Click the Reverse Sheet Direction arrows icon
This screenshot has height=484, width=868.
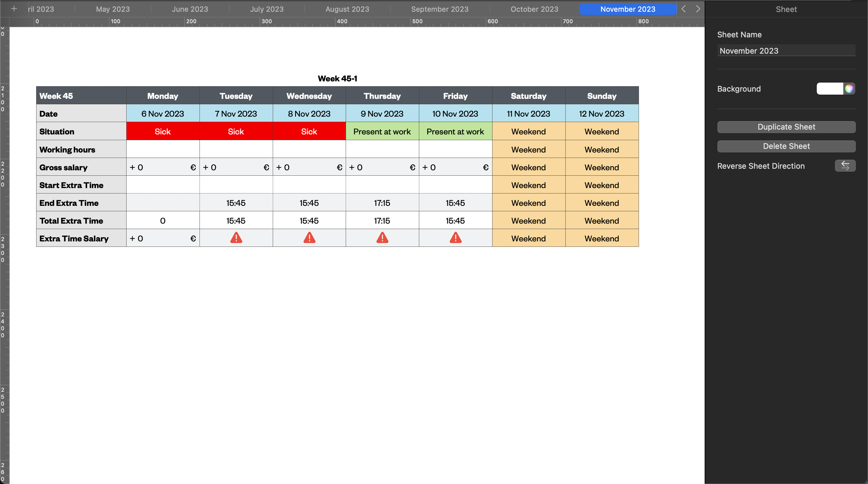tap(845, 166)
